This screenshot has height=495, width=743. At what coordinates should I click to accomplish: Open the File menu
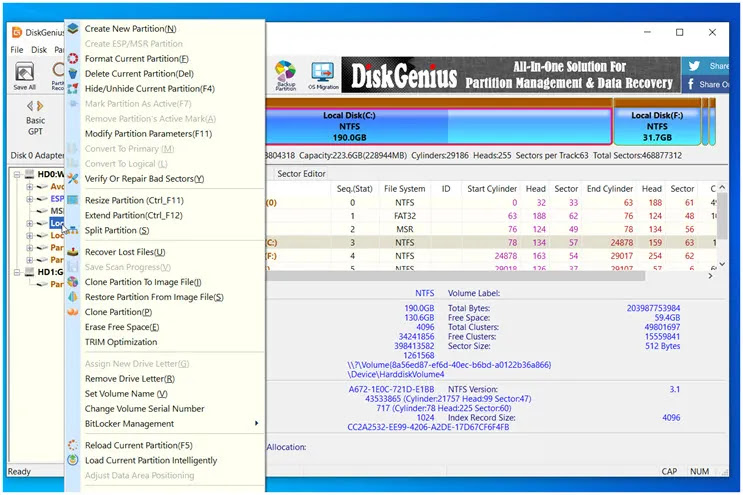[x=17, y=50]
